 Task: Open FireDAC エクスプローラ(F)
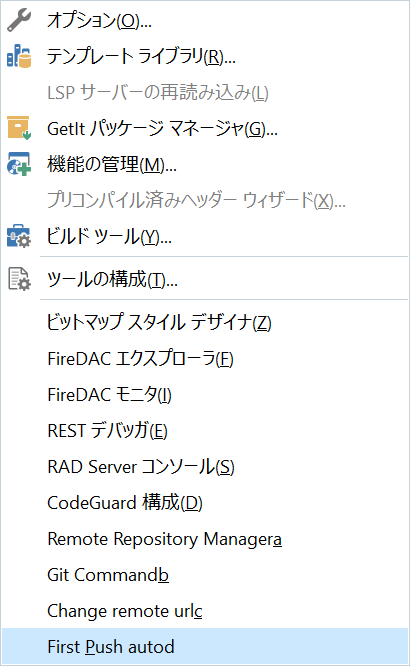click(x=205, y=358)
